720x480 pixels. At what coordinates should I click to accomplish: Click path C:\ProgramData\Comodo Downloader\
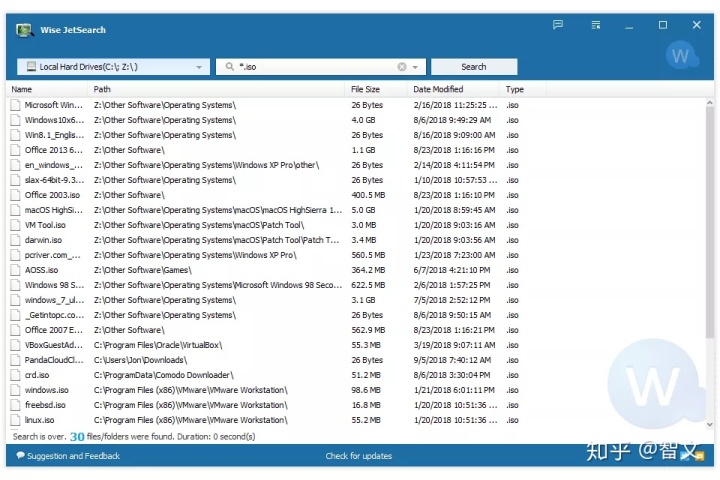tap(163, 375)
